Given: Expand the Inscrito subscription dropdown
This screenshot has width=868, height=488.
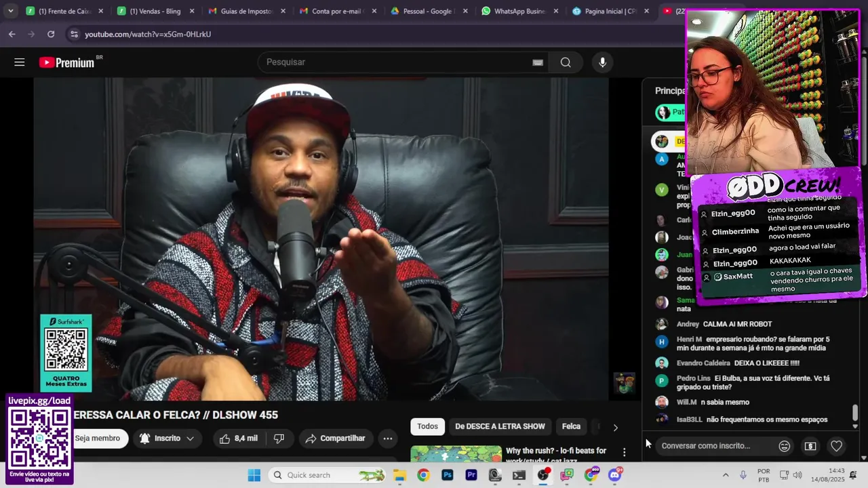Looking at the screenshot, I should coord(167,439).
